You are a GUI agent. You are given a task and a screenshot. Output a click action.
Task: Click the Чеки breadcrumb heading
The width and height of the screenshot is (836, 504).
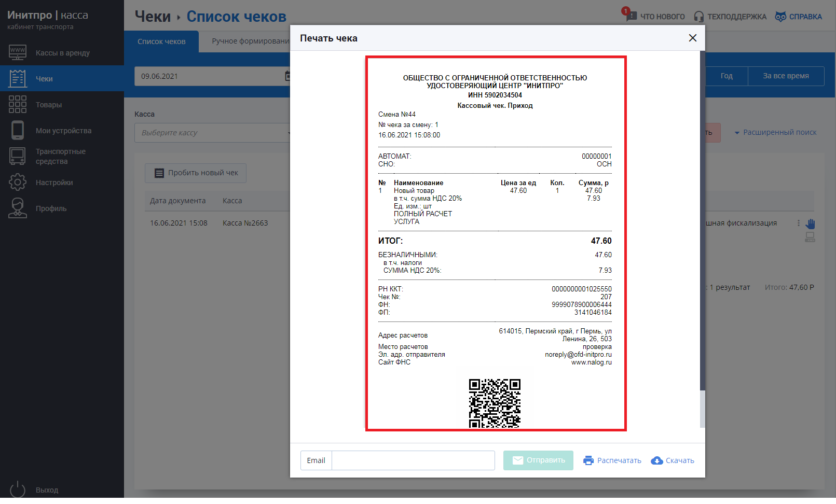153,16
